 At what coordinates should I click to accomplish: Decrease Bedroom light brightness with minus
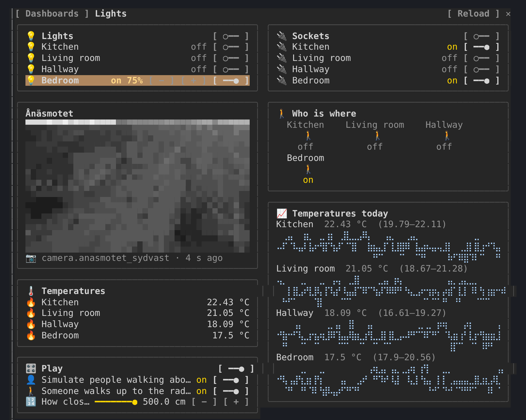(162, 80)
